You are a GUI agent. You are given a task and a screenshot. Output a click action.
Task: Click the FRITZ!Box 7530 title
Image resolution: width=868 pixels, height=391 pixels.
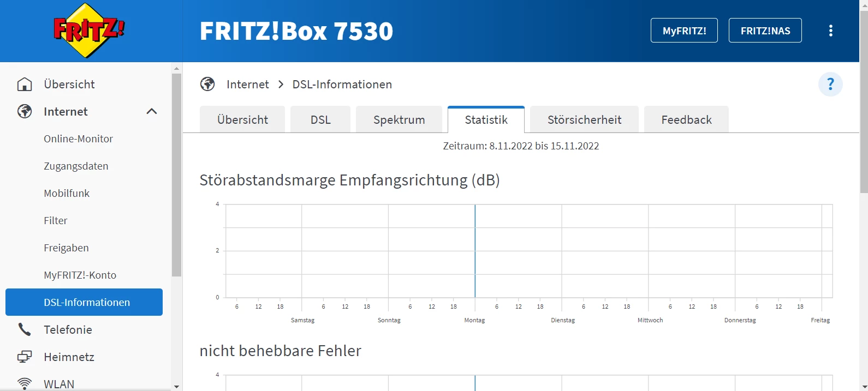(x=296, y=31)
